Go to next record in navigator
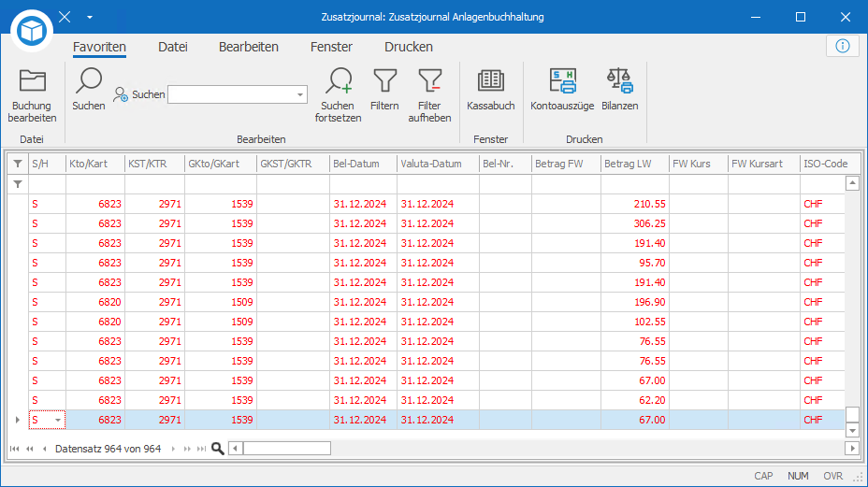Viewport: 868px width, 487px height. click(173, 449)
